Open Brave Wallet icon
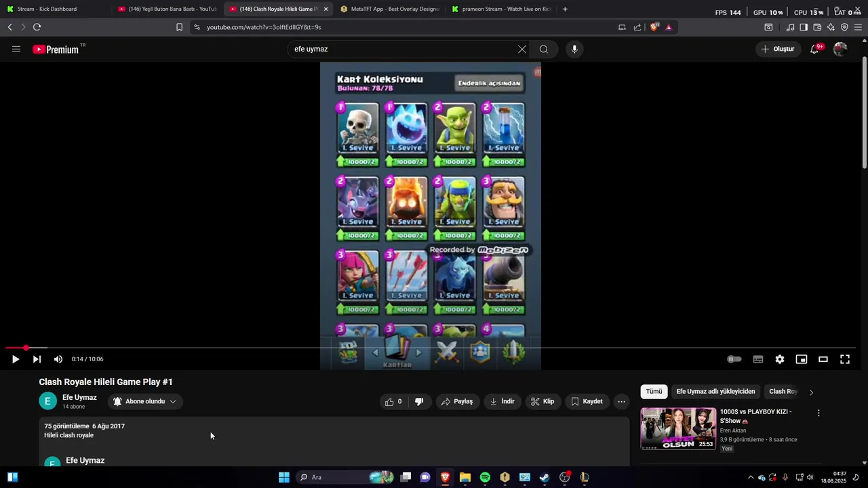Image resolution: width=868 pixels, height=488 pixels. point(817,27)
